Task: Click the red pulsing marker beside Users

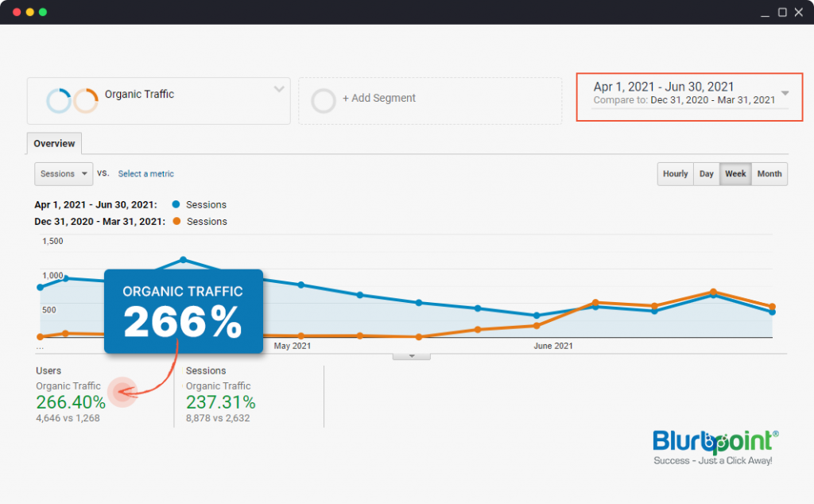Action: click(123, 391)
